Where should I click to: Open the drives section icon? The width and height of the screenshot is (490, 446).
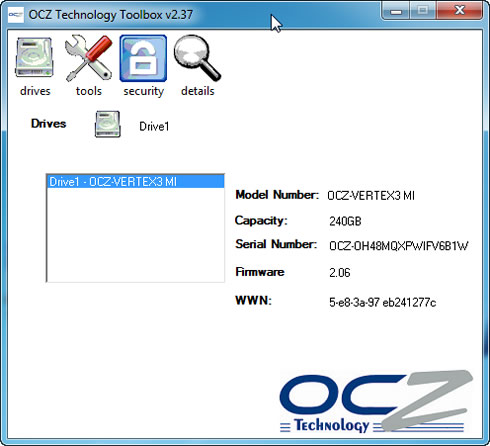[x=34, y=58]
